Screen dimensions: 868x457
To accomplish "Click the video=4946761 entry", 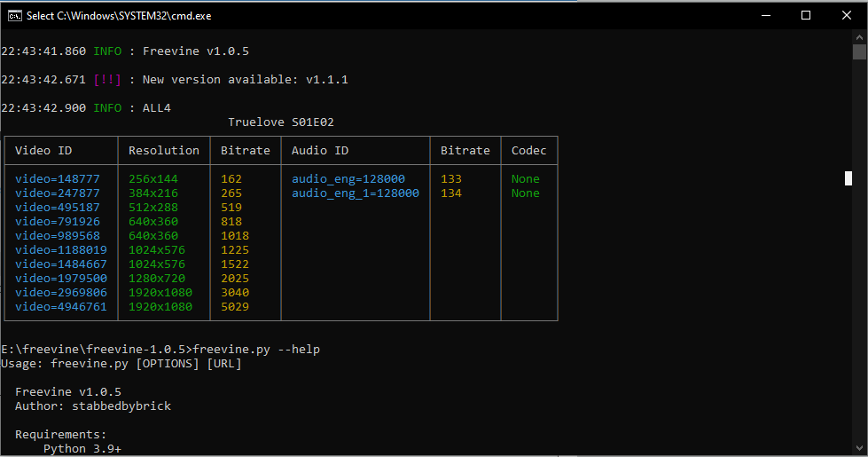I will coord(61,307).
